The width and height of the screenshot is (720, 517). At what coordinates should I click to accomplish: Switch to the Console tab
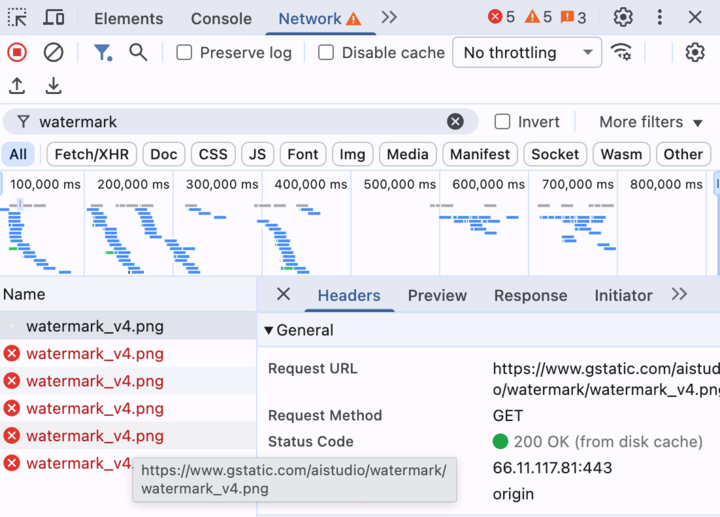click(221, 18)
